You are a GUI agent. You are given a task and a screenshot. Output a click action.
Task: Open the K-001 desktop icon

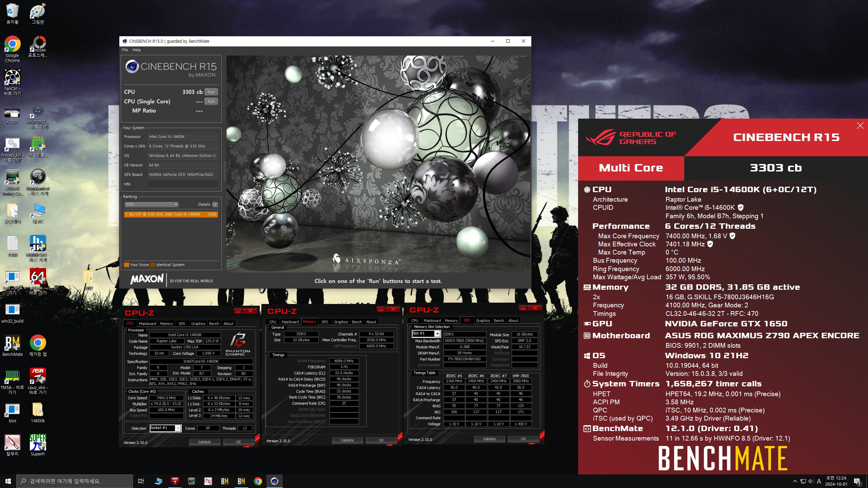pos(12,116)
